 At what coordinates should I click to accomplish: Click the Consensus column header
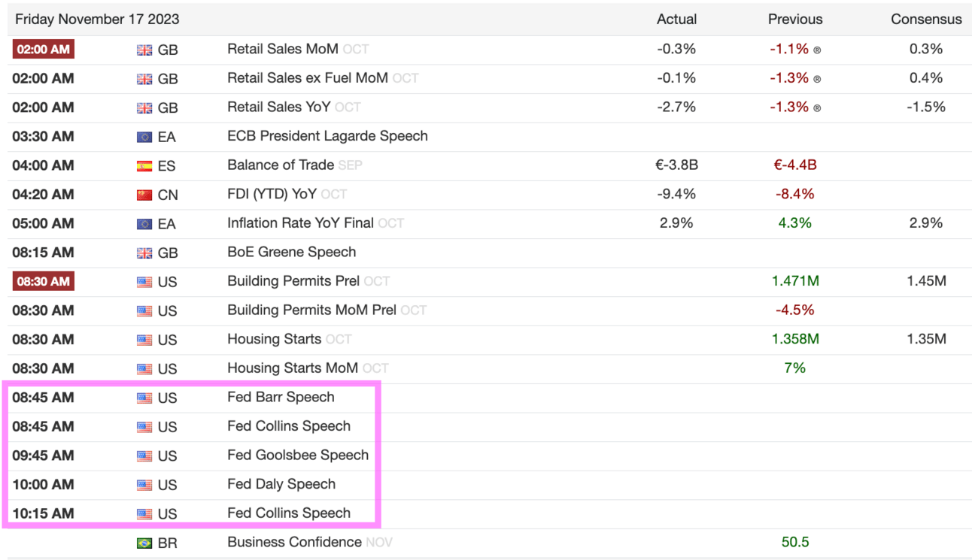click(926, 20)
